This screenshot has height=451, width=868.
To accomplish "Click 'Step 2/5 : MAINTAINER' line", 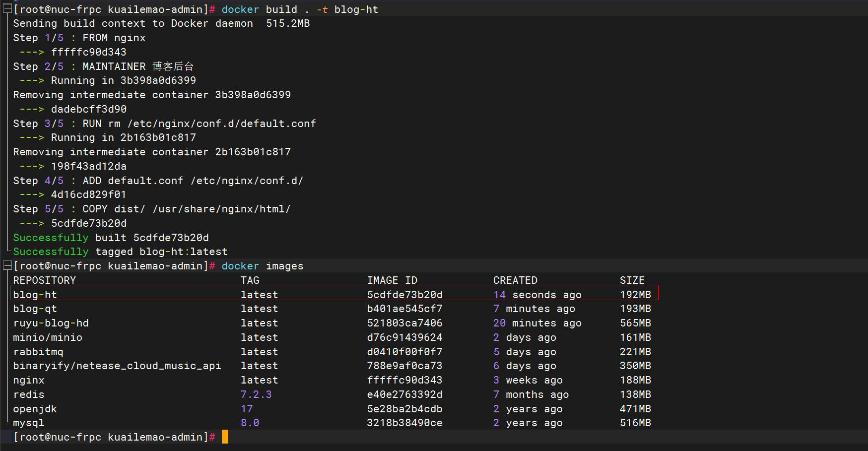I will tap(103, 66).
